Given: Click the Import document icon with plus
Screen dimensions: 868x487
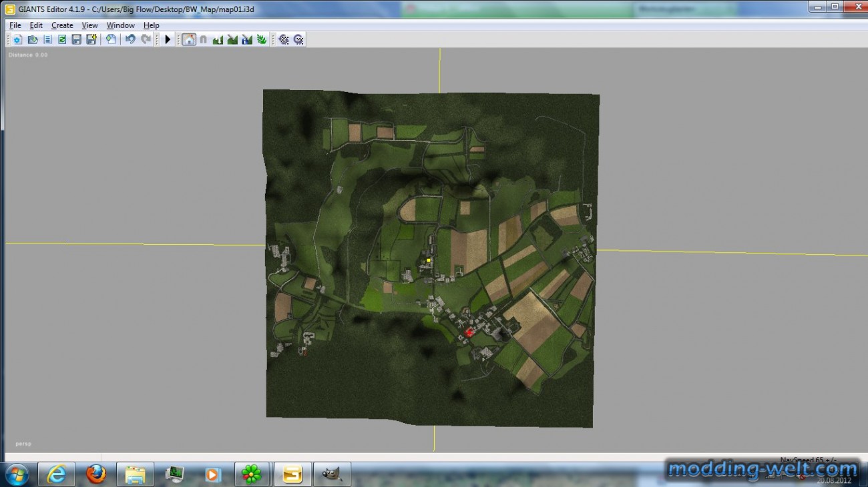Looking at the screenshot, I should [x=111, y=39].
